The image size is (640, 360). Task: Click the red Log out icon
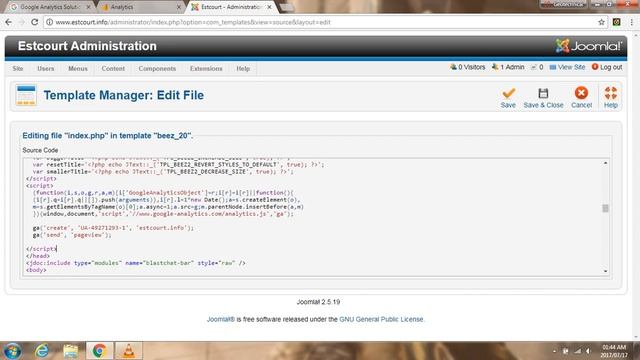click(x=595, y=67)
